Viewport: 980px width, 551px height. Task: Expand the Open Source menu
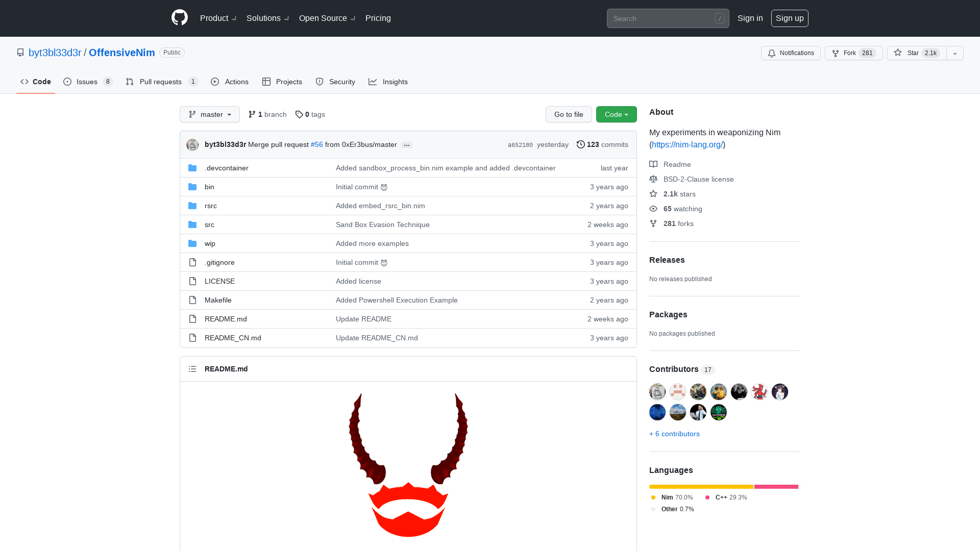(327, 18)
